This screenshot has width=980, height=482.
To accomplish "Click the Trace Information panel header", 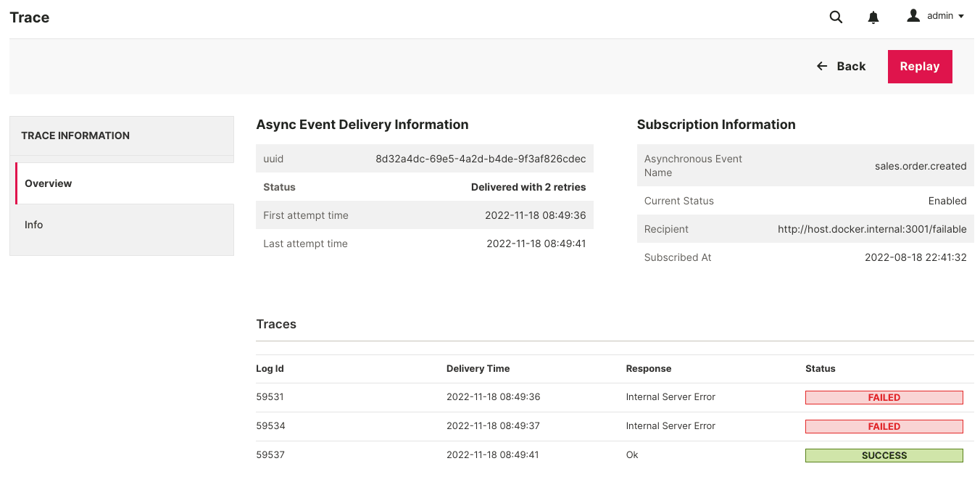I will (x=122, y=136).
